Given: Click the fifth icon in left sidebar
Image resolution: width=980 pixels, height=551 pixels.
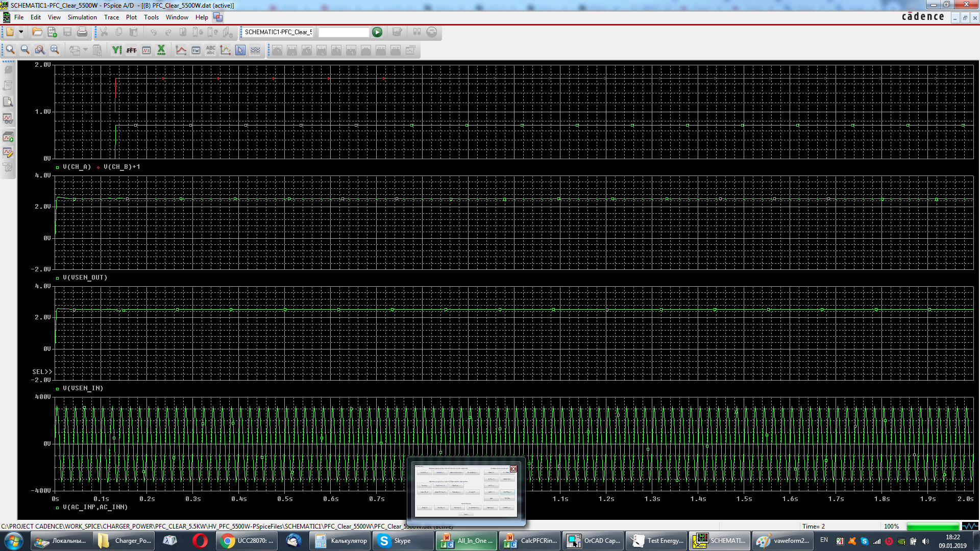Looking at the screenshot, I should click(8, 137).
